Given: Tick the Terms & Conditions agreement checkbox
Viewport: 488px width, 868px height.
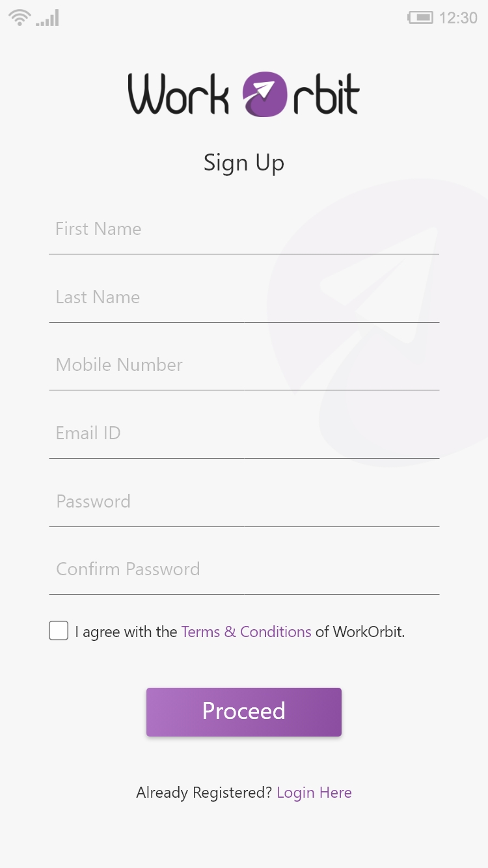Looking at the screenshot, I should click(59, 631).
